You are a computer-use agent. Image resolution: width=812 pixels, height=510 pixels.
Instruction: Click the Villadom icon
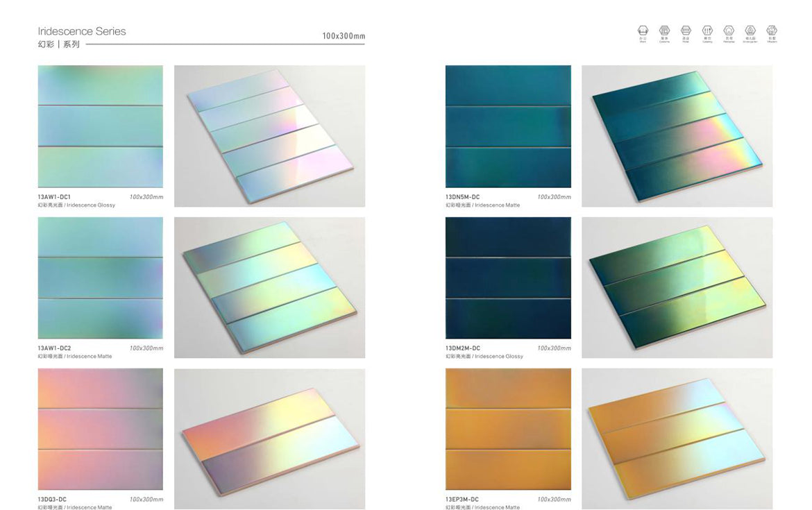point(772,31)
